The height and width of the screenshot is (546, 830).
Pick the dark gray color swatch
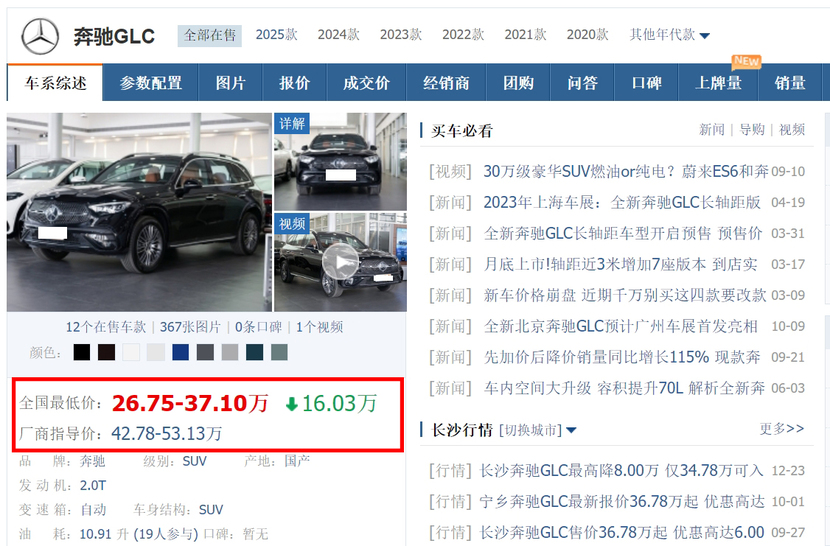tap(205, 352)
